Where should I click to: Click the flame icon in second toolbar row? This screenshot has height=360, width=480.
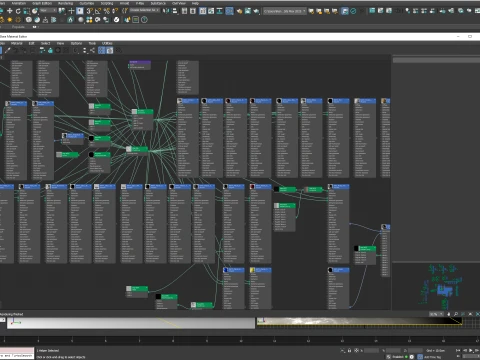(x=70, y=20)
